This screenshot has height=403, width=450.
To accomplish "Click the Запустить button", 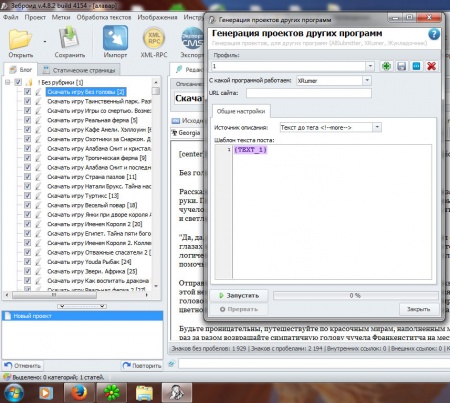I will coord(239,296).
